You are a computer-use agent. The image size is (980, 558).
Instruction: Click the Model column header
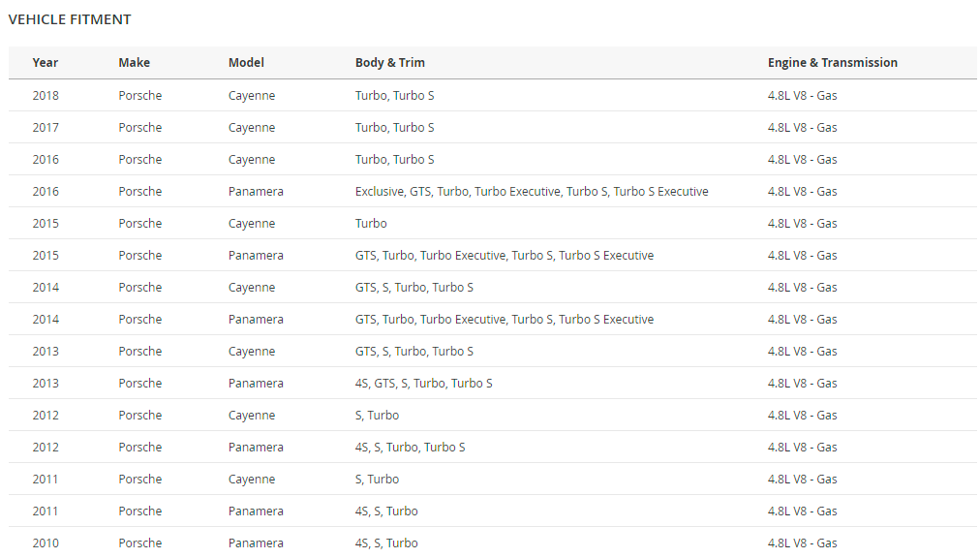[246, 63]
